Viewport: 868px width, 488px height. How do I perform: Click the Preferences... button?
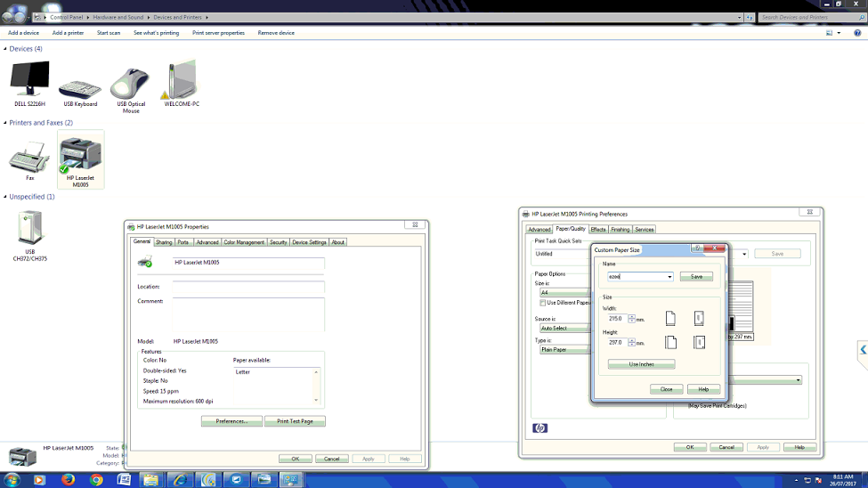231,421
